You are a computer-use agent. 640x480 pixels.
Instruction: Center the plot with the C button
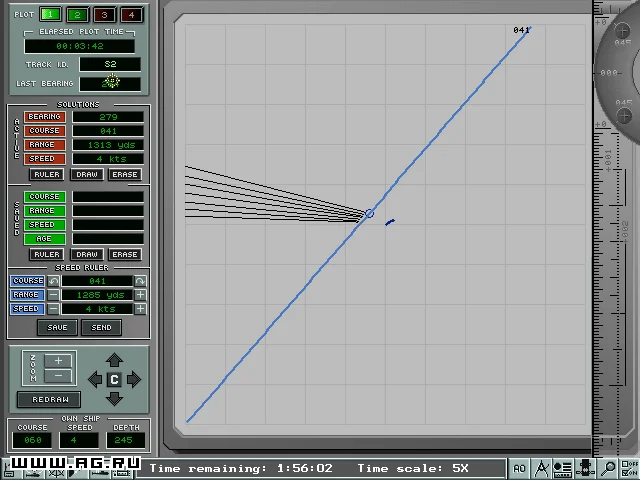pyautogui.click(x=114, y=380)
